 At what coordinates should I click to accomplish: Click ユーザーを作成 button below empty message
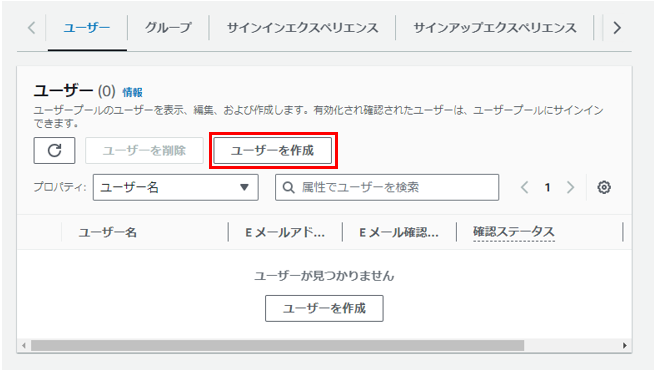click(x=324, y=308)
